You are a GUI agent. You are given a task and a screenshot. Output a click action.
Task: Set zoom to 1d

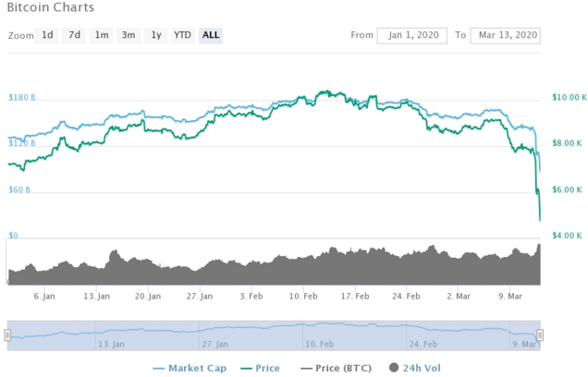click(x=47, y=35)
